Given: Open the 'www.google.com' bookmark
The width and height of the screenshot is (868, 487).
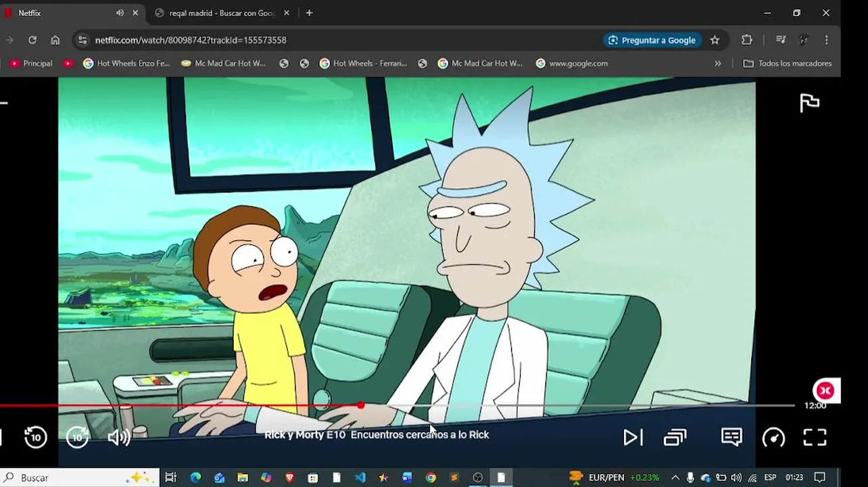Looking at the screenshot, I should point(572,63).
